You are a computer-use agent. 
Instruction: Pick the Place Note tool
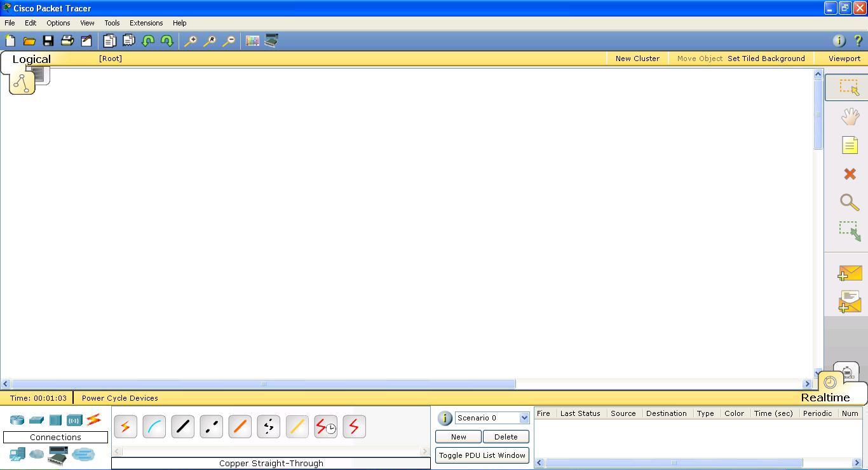point(850,145)
